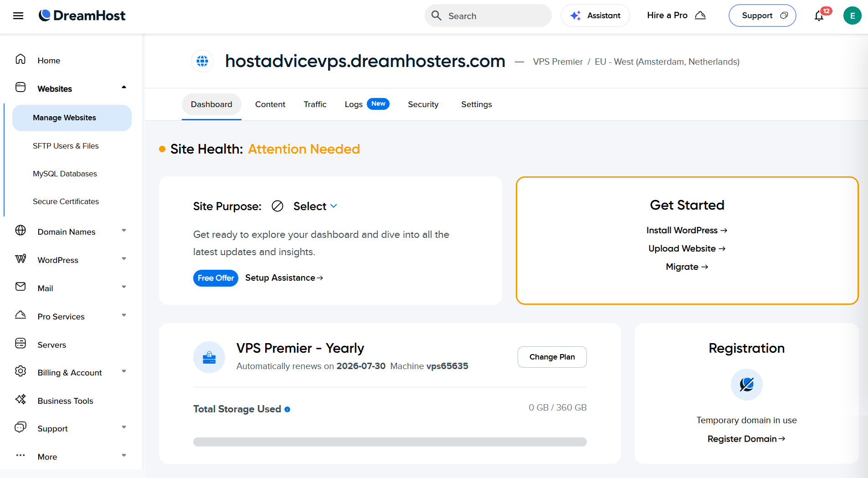Expand the Pro Services section arrow
Screen dimensions: 868x478
pyautogui.click(x=124, y=315)
